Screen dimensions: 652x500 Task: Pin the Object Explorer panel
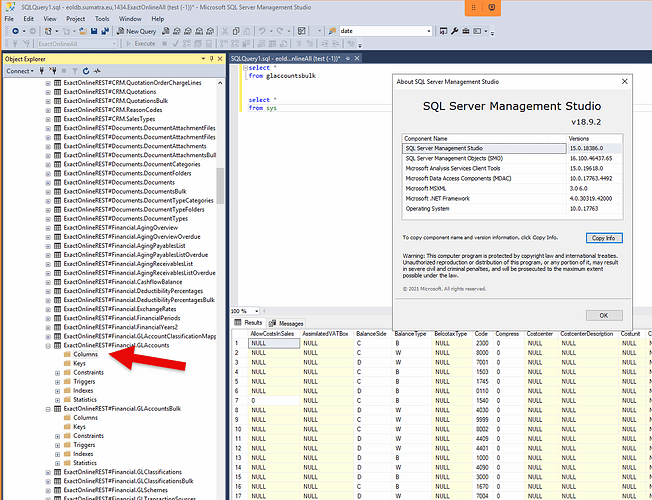click(212, 59)
